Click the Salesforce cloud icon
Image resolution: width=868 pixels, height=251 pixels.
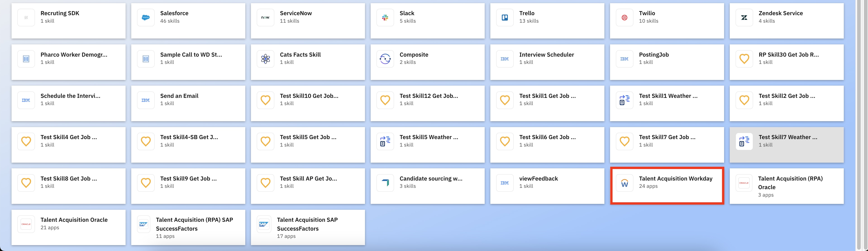pyautogui.click(x=145, y=17)
